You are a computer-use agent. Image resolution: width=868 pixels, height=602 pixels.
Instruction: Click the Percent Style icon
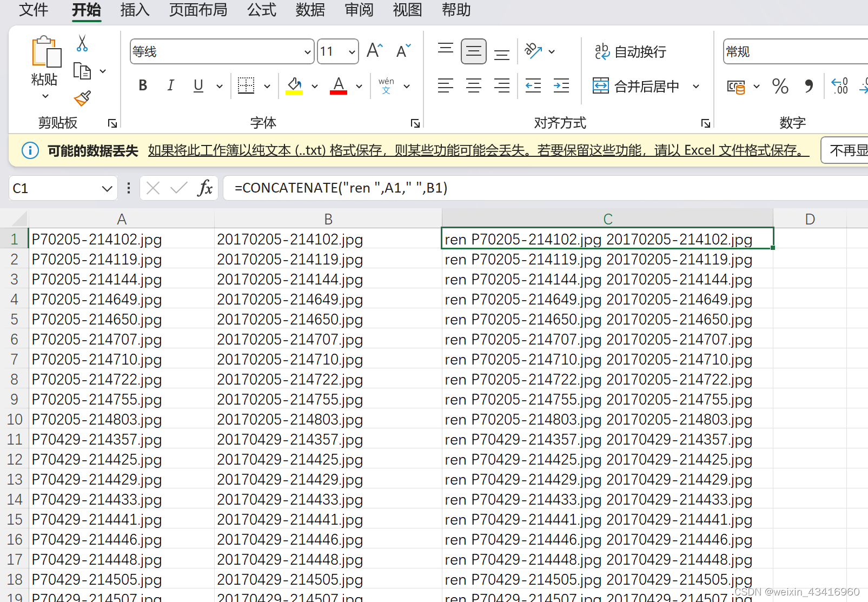click(780, 86)
